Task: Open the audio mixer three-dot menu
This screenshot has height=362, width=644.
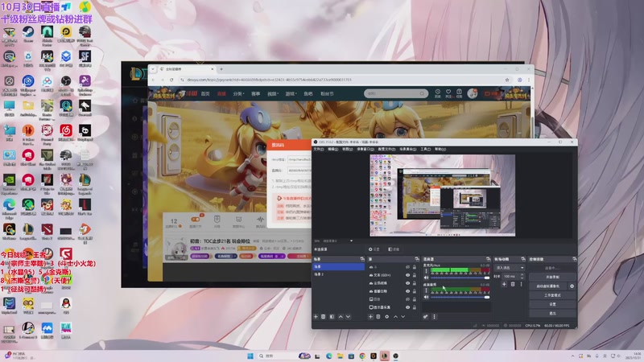Action: tap(434, 316)
